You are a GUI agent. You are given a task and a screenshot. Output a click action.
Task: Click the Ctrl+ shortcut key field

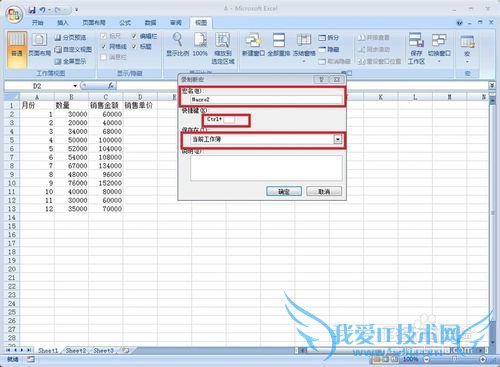[229, 119]
